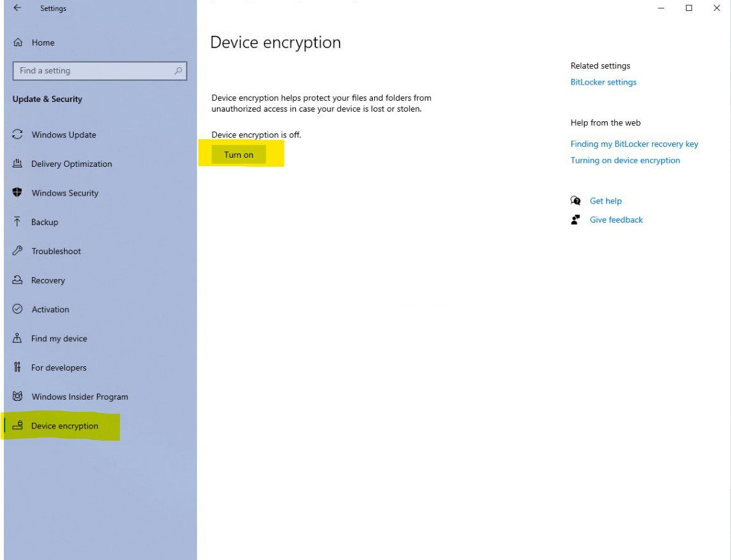Navigate back to Home settings

[43, 42]
